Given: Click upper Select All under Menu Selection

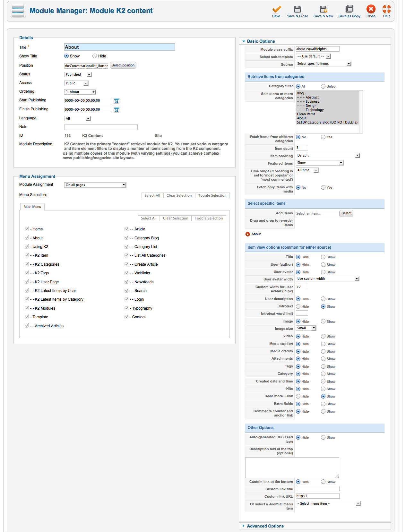Looking at the screenshot, I should point(152,195).
